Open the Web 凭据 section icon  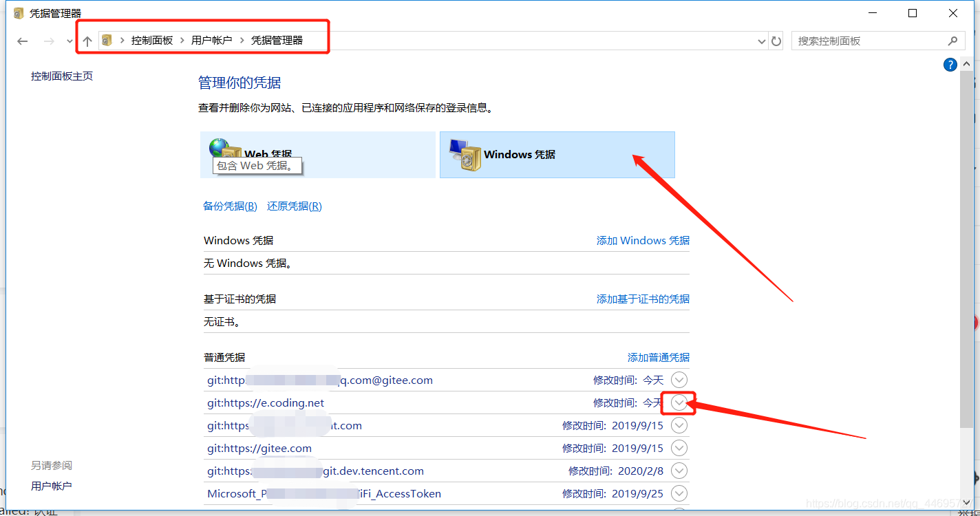coord(223,148)
